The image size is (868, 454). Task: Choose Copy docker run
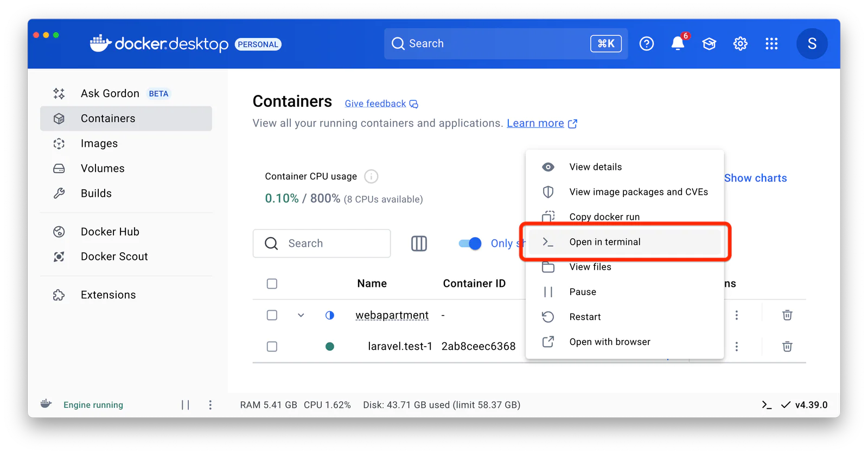coord(624,217)
